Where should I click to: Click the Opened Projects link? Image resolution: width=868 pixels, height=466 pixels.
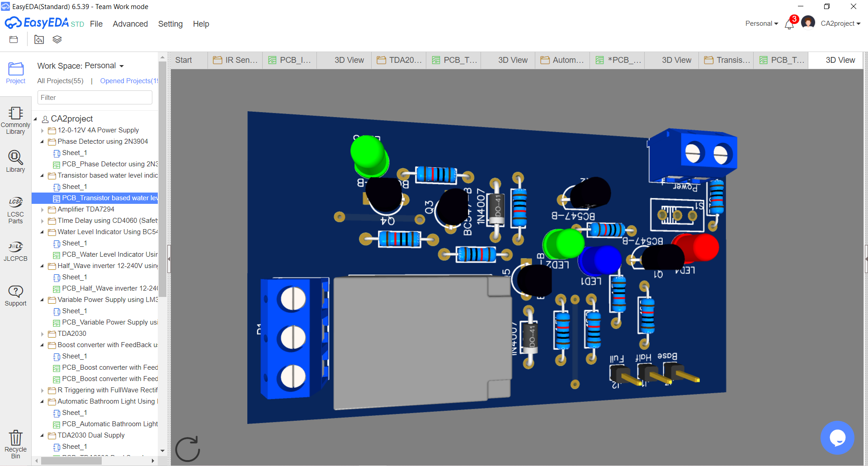pyautogui.click(x=129, y=81)
